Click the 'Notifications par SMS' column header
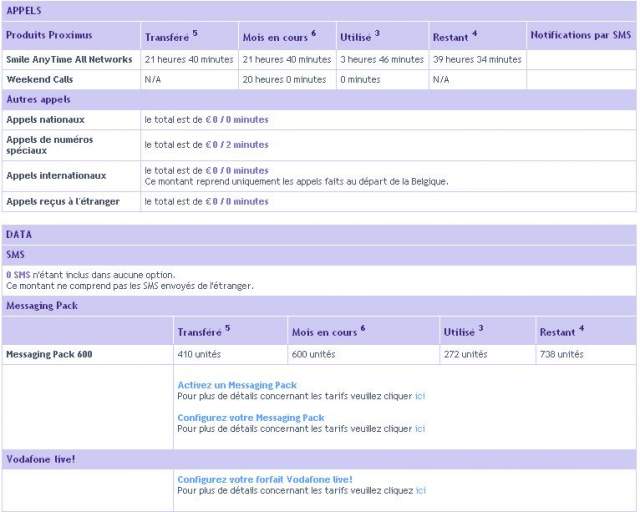The width and height of the screenshot is (640, 512). [x=581, y=36]
